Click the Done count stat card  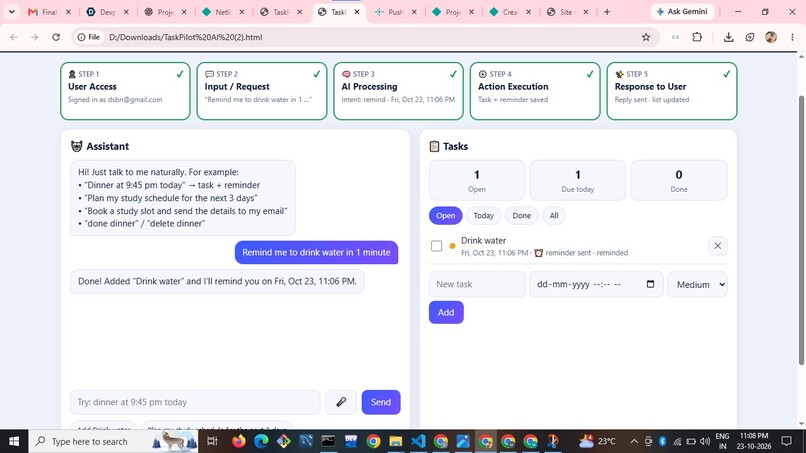pyautogui.click(x=679, y=180)
